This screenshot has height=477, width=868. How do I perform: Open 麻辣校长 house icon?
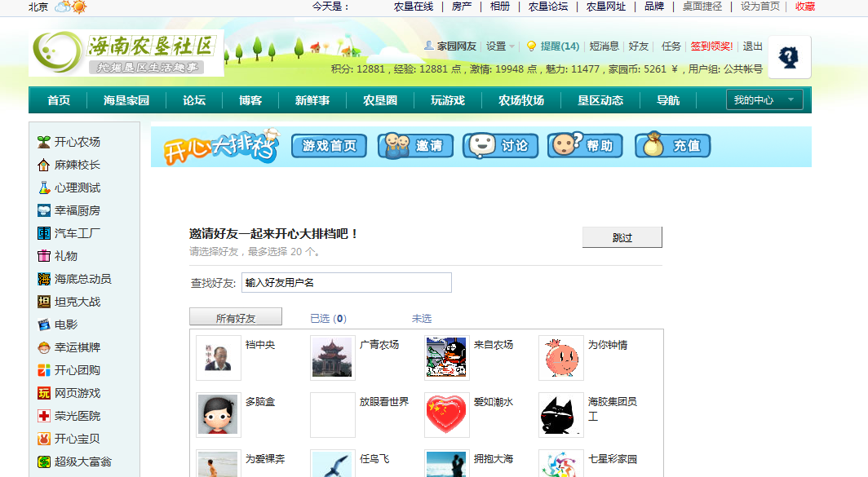44,165
